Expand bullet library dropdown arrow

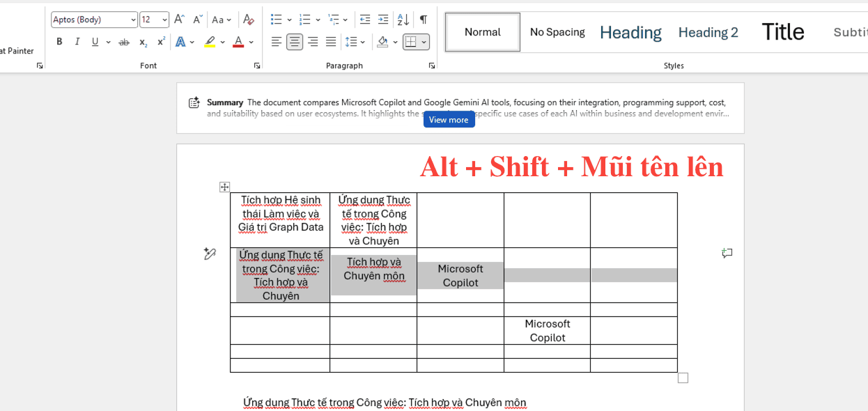pyautogui.click(x=289, y=20)
